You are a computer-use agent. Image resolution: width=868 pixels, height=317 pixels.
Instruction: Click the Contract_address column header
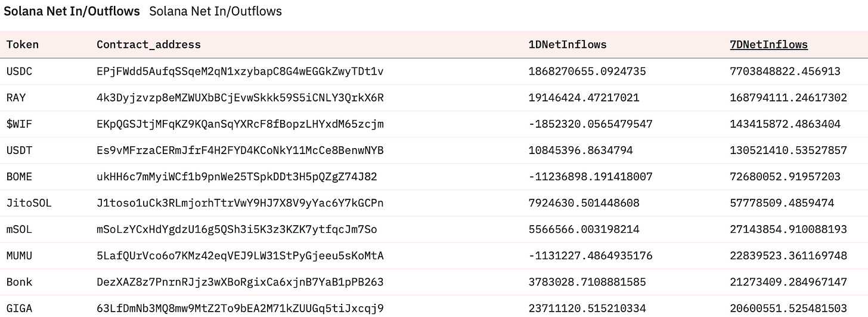coord(148,44)
